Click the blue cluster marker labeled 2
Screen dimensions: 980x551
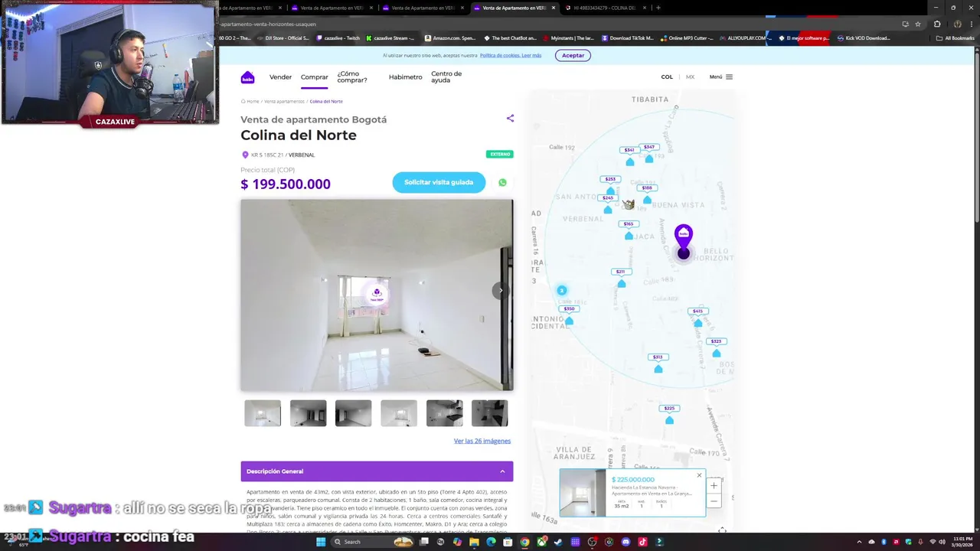tap(562, 291)
